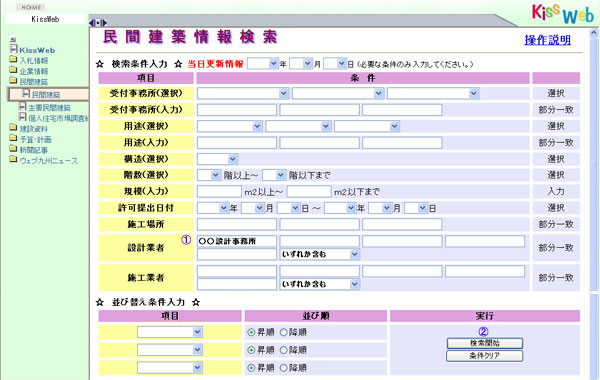Click the vertical scrollbar thumb at right
The height and width of the screenshot is (380, 600).
click(x=594, y=164)
